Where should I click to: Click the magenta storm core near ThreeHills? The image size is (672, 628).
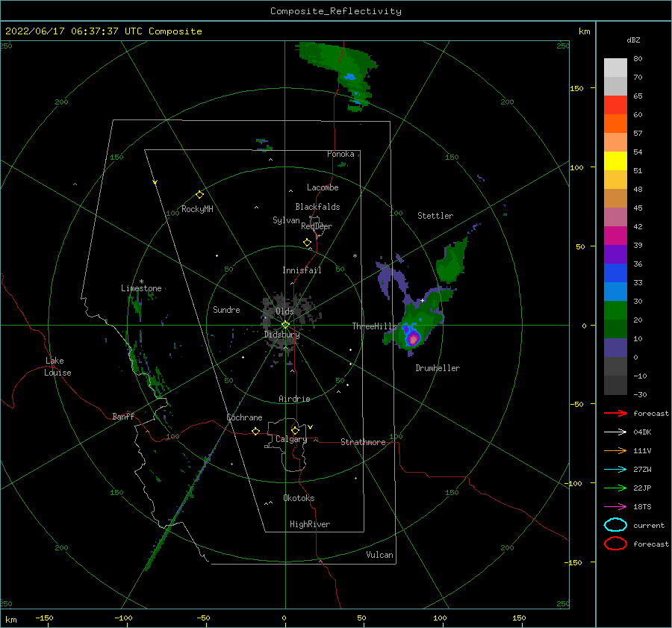coord(413,339)
